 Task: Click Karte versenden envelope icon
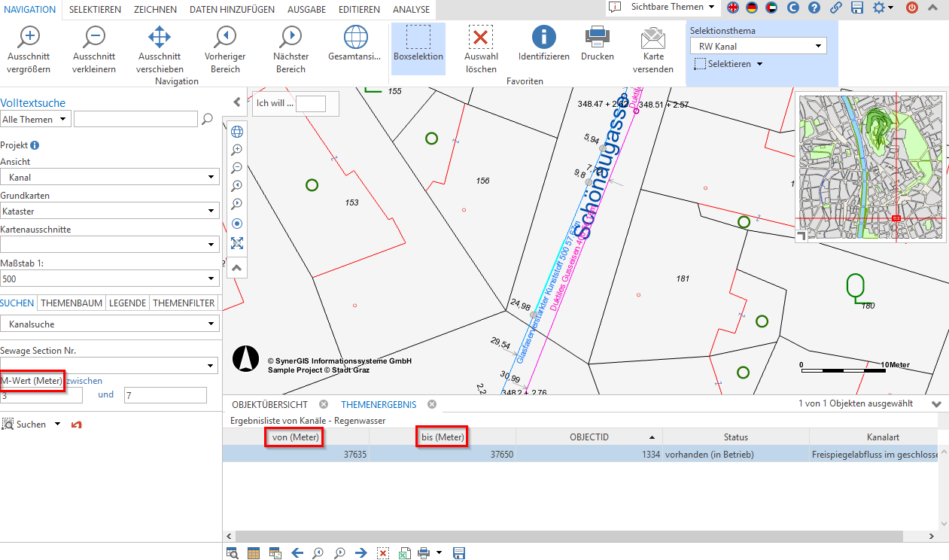coord(652,38)
